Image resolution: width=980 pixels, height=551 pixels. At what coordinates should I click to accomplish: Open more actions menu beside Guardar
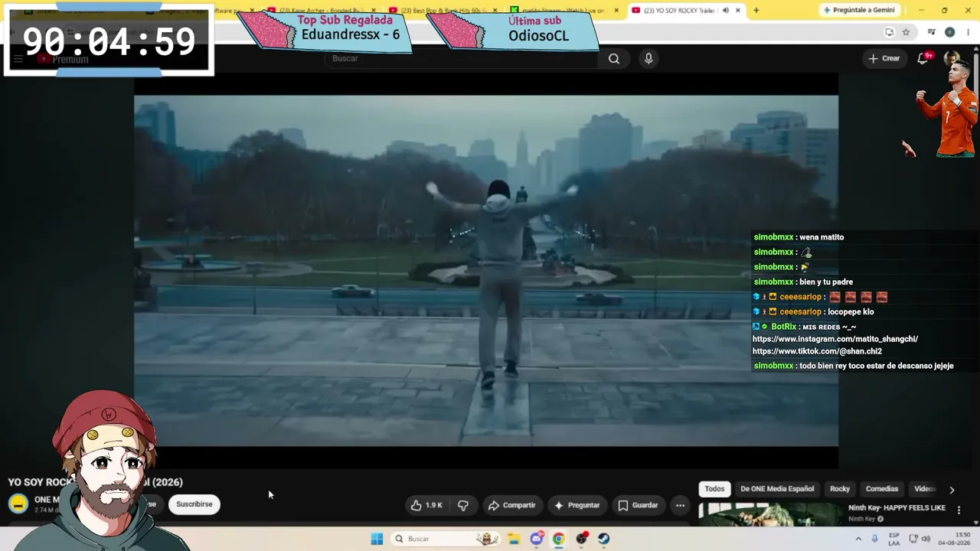pyautogui.click(x=680, y=505)
